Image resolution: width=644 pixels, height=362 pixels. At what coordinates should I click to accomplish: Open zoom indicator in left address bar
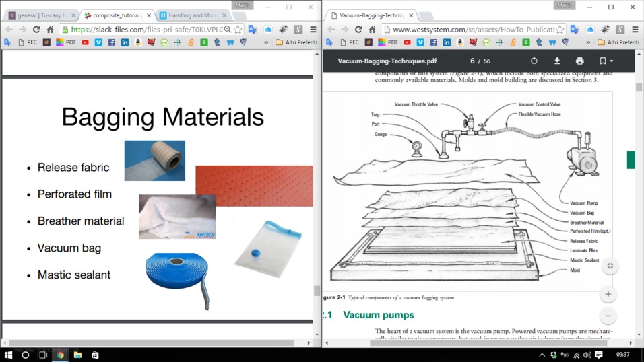228,29
